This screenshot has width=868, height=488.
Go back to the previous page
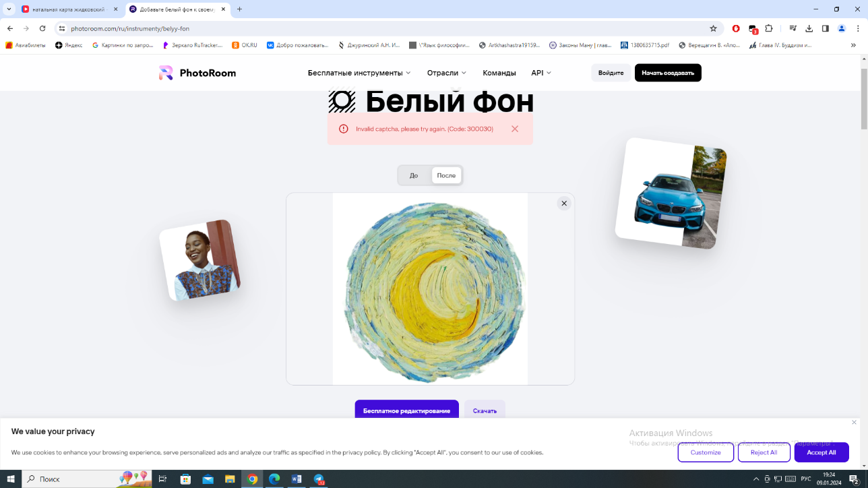pyautogui.click(x=10, y=28)
